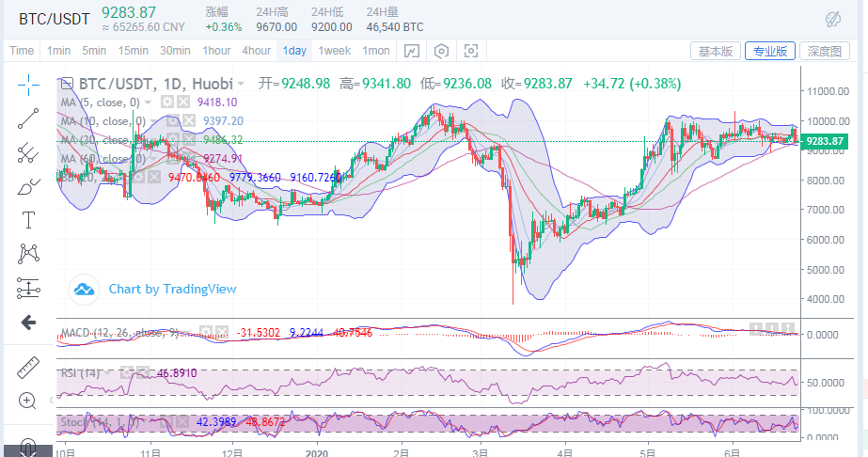
Task: Activate the text annotation tool
Action: click(x=28, y=220)
